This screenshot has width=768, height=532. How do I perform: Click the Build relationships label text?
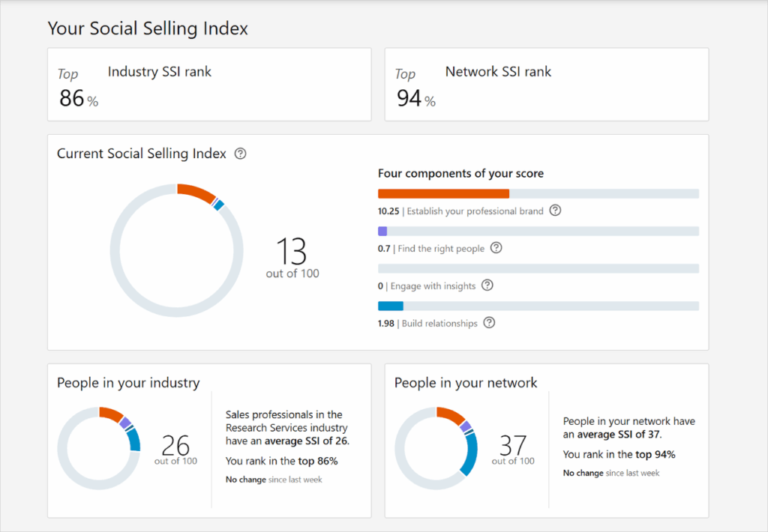pos(439,324)
